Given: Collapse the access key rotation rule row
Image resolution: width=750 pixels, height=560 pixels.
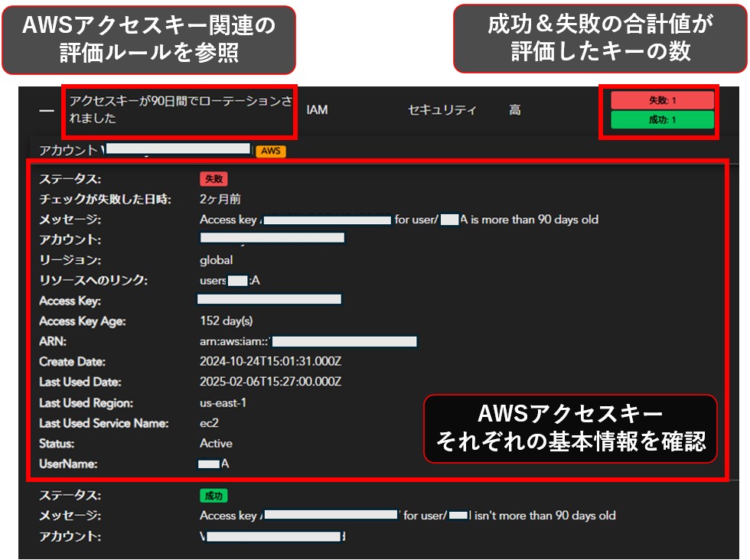Looking at the screenshot, I should pos(47,111).
